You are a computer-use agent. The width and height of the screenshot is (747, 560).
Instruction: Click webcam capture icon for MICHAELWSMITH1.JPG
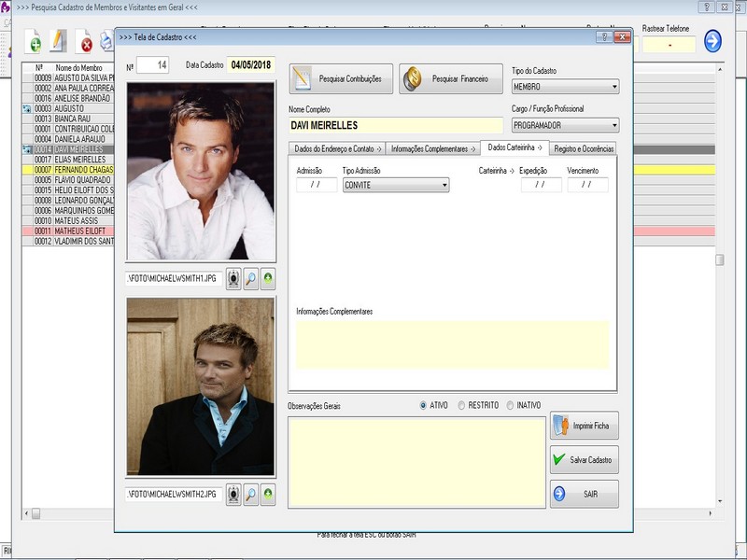[233, 279]
